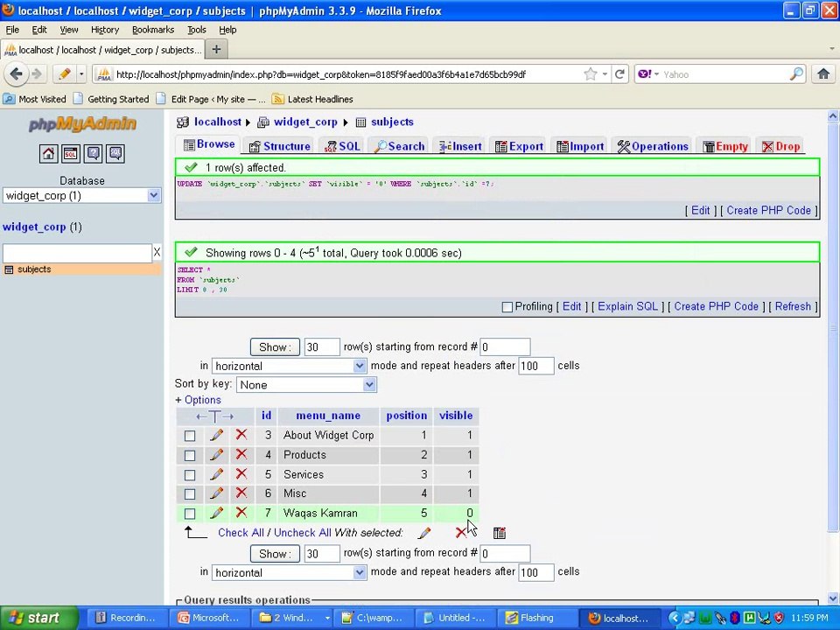Open lower horizontal display mode dropdown

(x=290, y=572)
